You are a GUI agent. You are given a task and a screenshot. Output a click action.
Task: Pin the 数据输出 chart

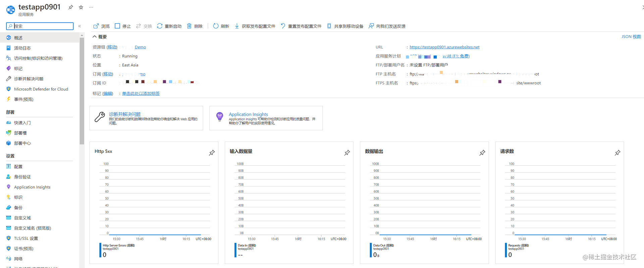point(482,153)
